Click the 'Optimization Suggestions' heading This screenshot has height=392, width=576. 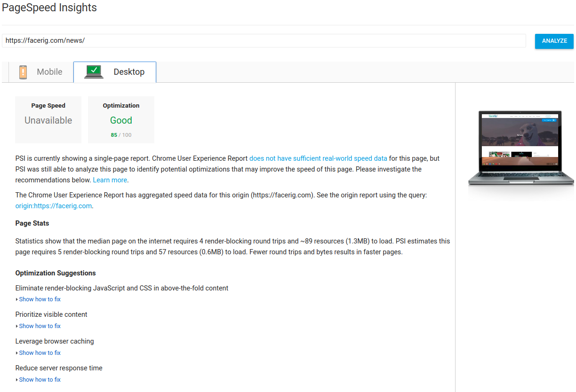tap(56, 273)
